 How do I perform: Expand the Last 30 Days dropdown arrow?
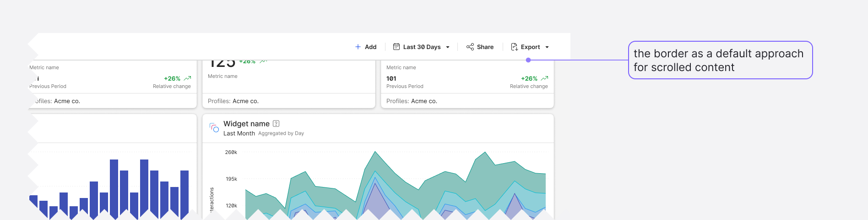pos(448,47)
